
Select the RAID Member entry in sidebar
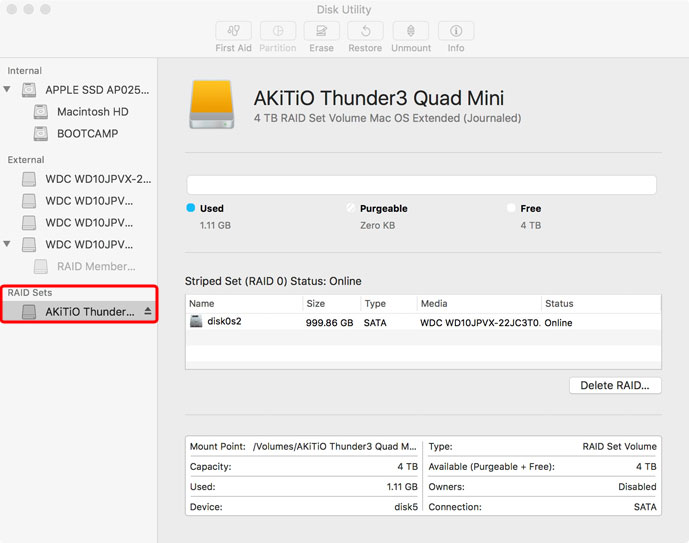(x=96, y=266)
